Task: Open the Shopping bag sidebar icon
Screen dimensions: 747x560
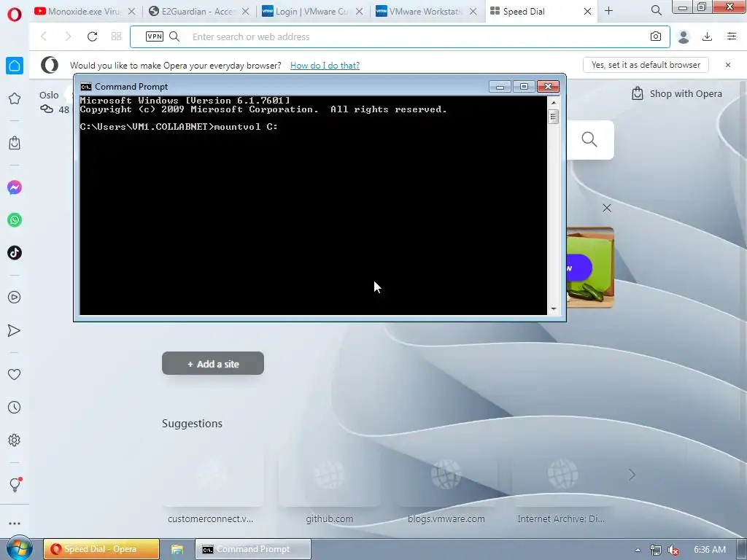Action: point(15,143)
